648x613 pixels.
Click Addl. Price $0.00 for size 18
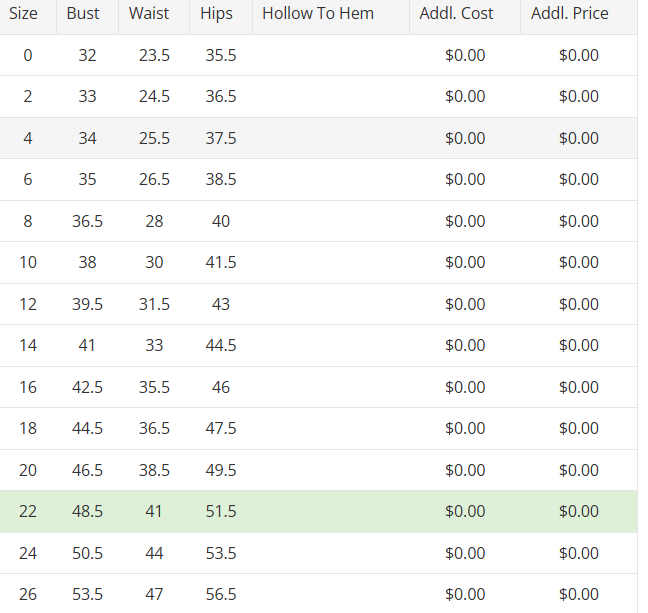579,429
